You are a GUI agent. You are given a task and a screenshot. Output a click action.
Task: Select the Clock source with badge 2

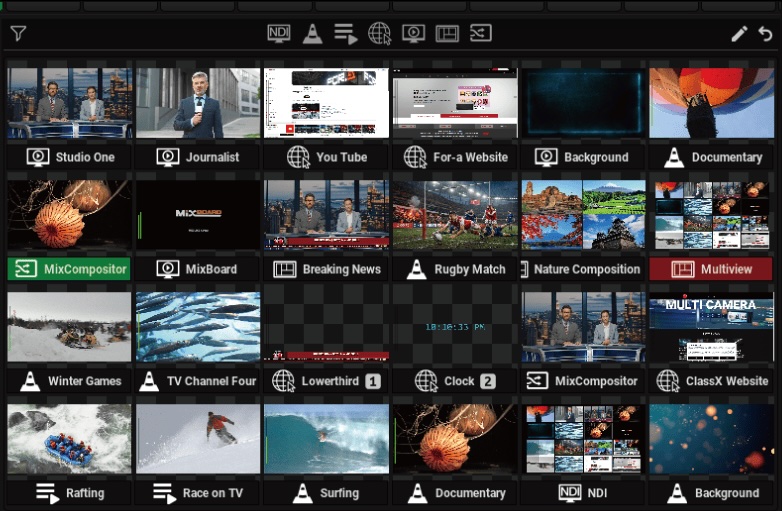(455, 381)
